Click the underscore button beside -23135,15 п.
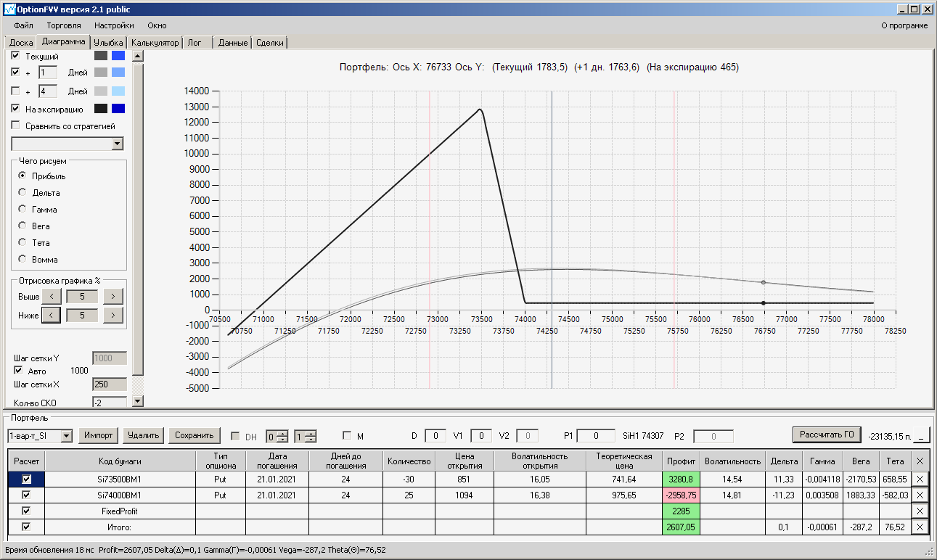 point(921,435)
